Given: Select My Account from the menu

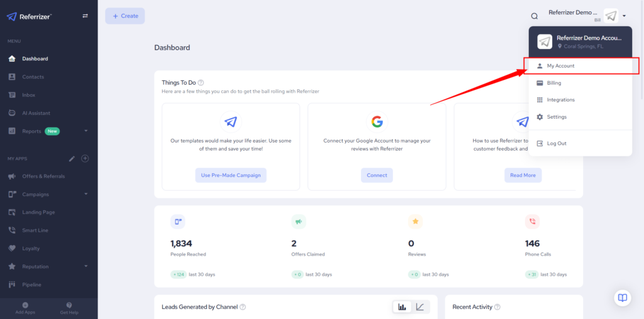Looking at the screenshot, I should [560, 66].
